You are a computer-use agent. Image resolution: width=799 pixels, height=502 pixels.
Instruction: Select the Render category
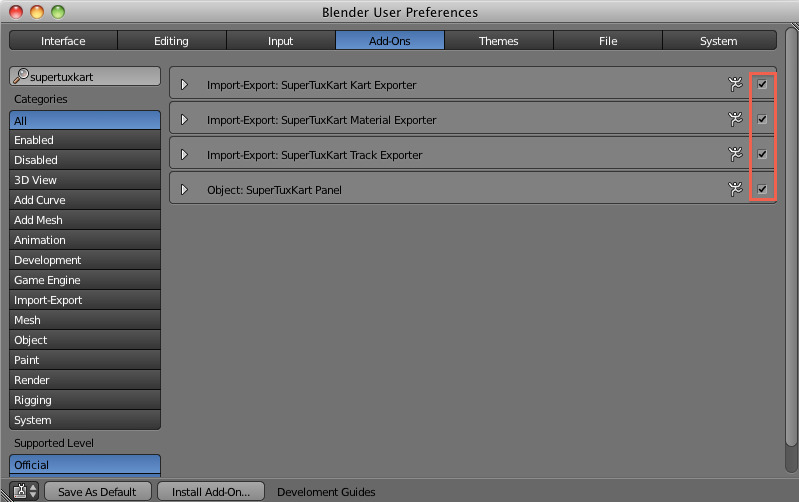tap(85, 380)
